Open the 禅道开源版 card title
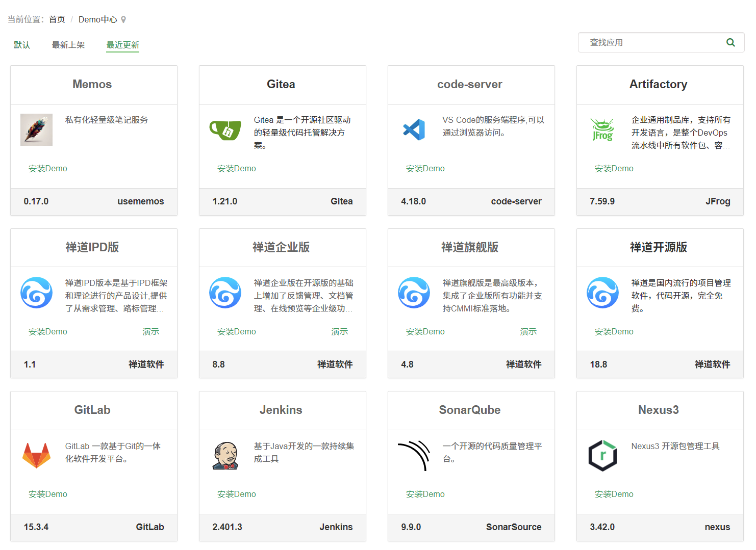This screenshot has width=756, height=550. pos(659,247)
